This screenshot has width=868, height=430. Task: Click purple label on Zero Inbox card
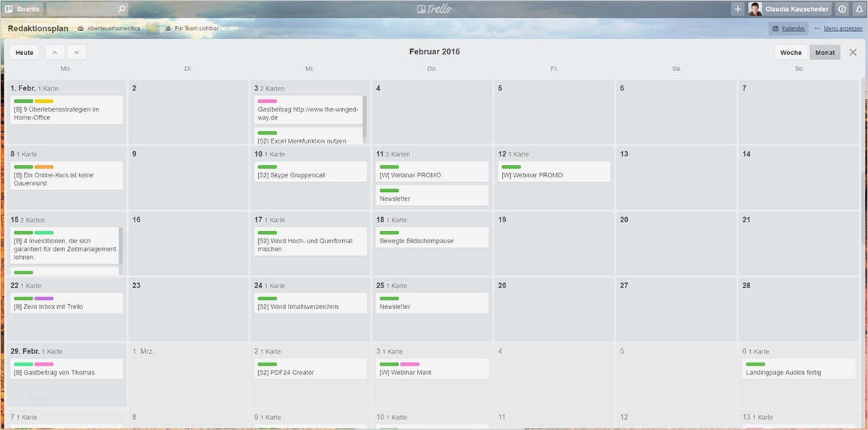tap(44, 298)
